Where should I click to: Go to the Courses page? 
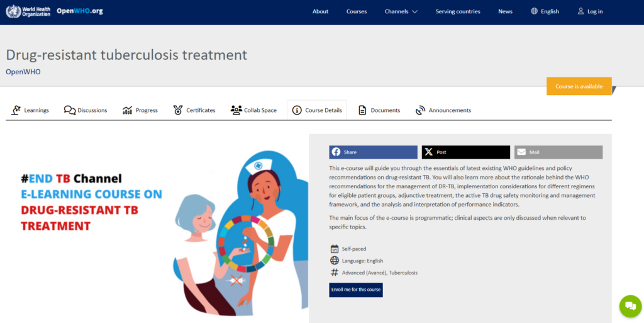(357, 11)
